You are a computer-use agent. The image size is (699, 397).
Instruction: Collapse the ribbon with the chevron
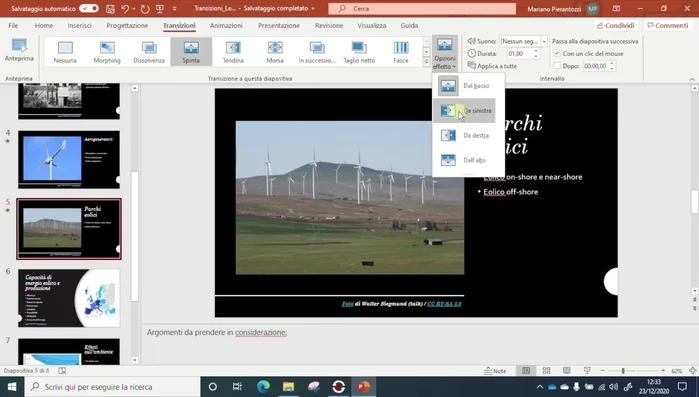pyautogui.click(x=692, y=79)
